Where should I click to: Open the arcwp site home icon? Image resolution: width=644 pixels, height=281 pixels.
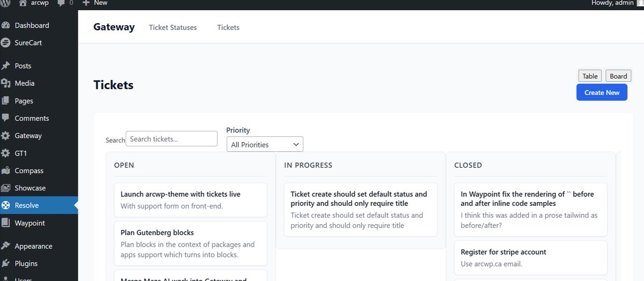pos(23,3)
